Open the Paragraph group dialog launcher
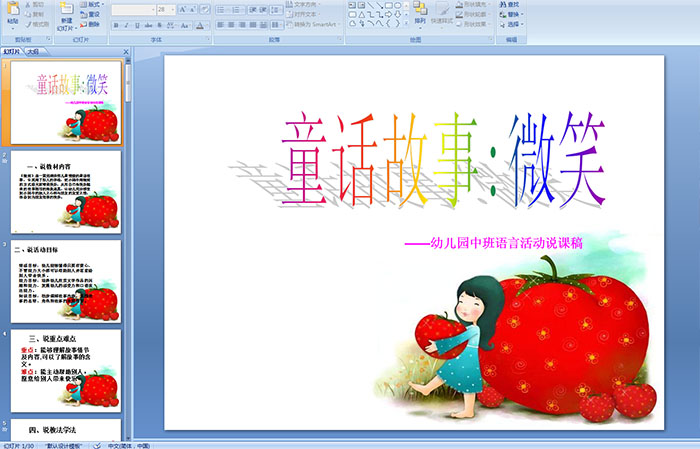The image size is (700, 449). 340,39
